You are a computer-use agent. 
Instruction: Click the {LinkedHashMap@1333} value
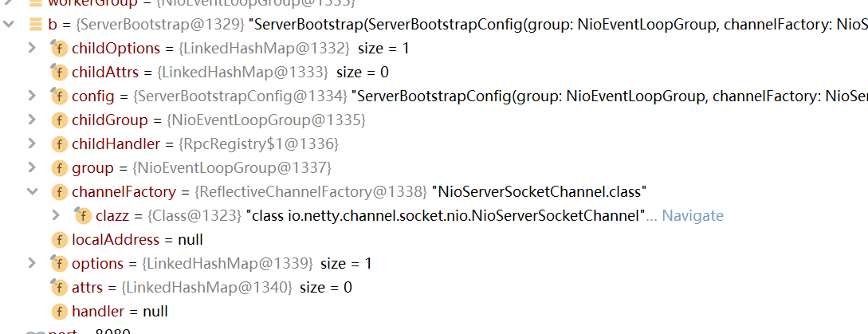click(242, 73)
